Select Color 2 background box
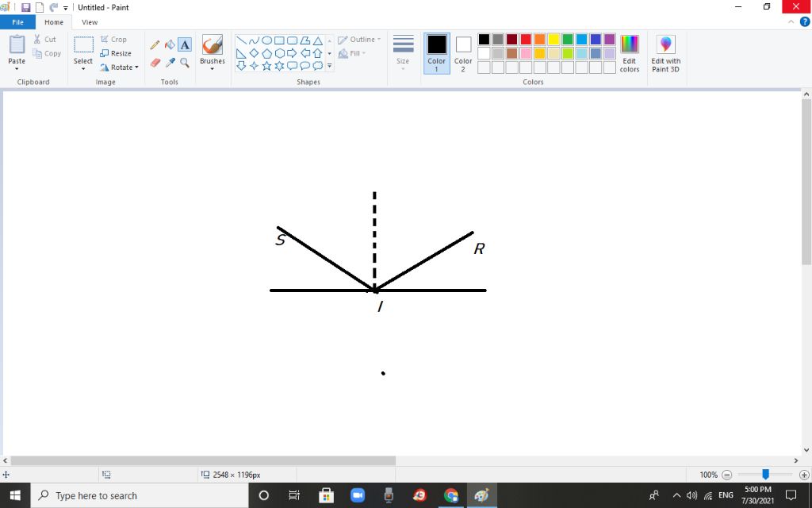Screen dimensions: 812x508 [463, 53]
